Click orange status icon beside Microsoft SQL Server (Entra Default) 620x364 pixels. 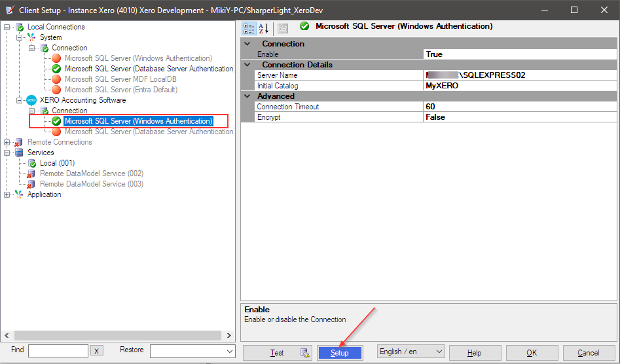point(56,90)
